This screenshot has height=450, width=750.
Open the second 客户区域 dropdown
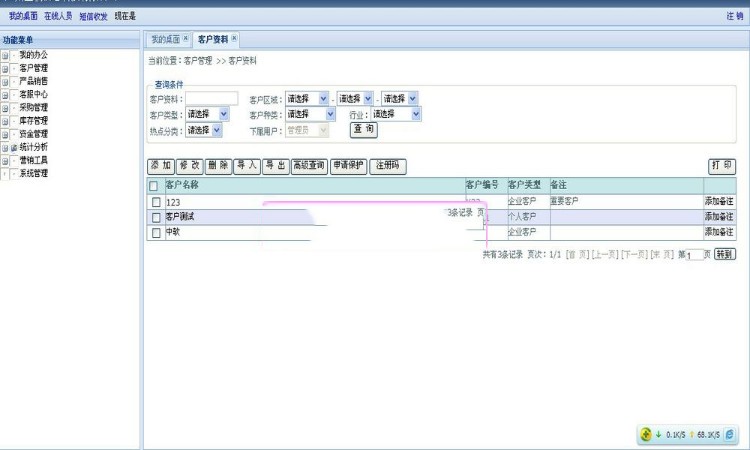tap(355, 99)
